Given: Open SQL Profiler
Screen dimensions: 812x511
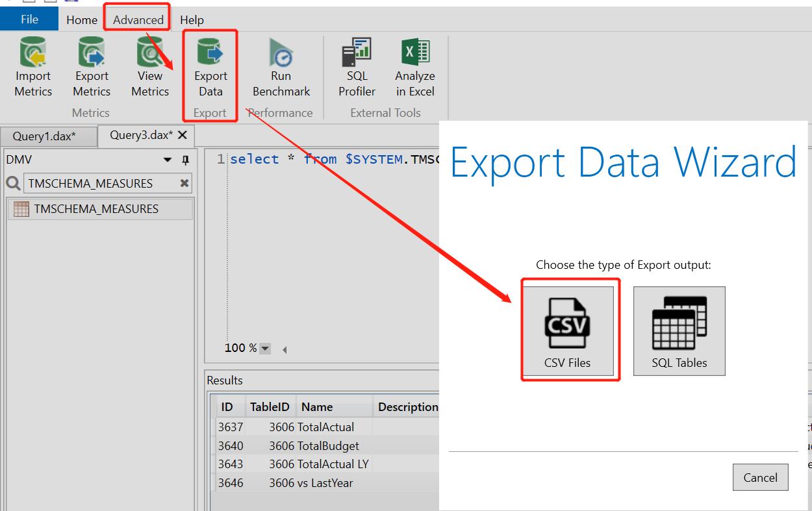Looking at the screenshot, I should 356,65.
